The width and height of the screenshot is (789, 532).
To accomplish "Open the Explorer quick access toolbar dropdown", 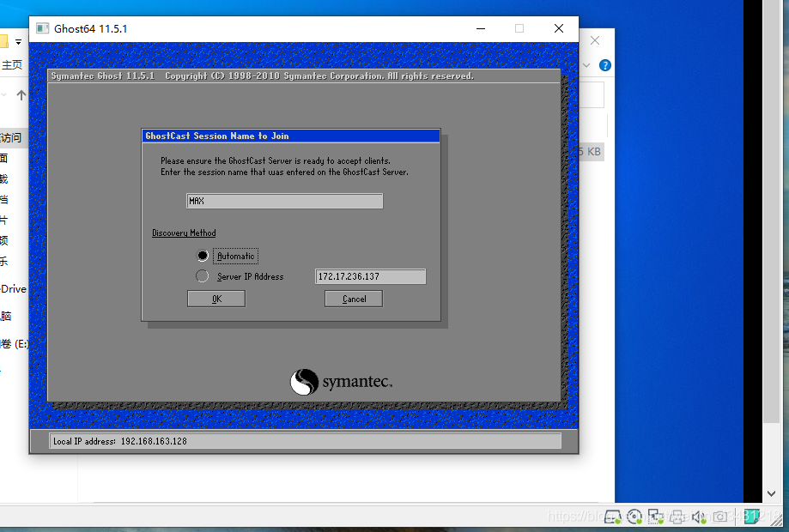I will (x=19, y=42).
